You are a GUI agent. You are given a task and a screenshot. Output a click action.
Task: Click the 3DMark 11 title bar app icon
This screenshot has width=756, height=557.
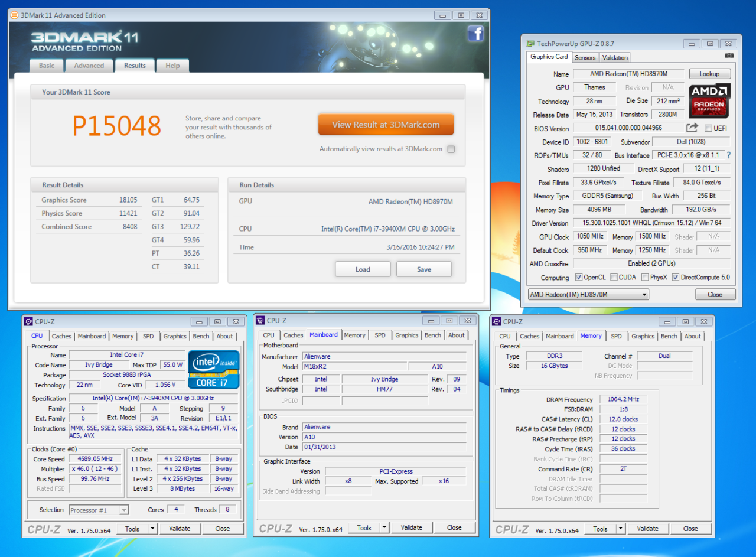point(14,15)
